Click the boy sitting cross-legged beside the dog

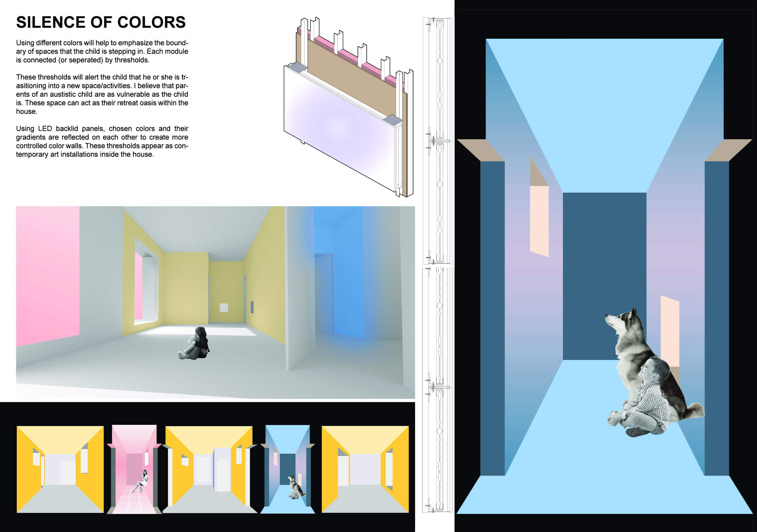click(x=640, y=397)
